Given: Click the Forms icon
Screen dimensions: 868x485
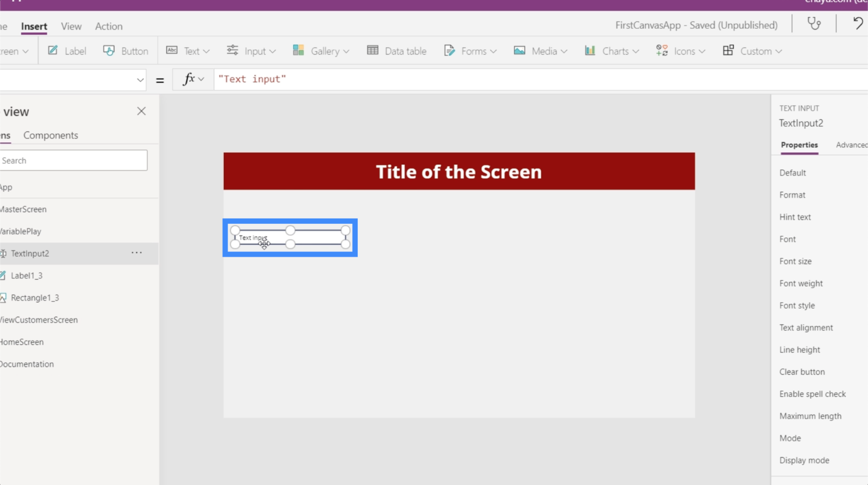Looking at the screenshot, I should [449, 50].
